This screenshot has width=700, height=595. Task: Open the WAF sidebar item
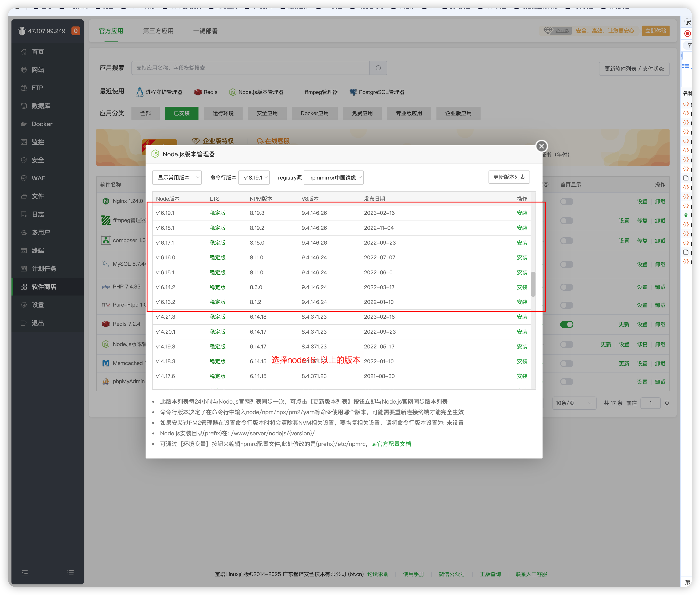click(38, 178)
